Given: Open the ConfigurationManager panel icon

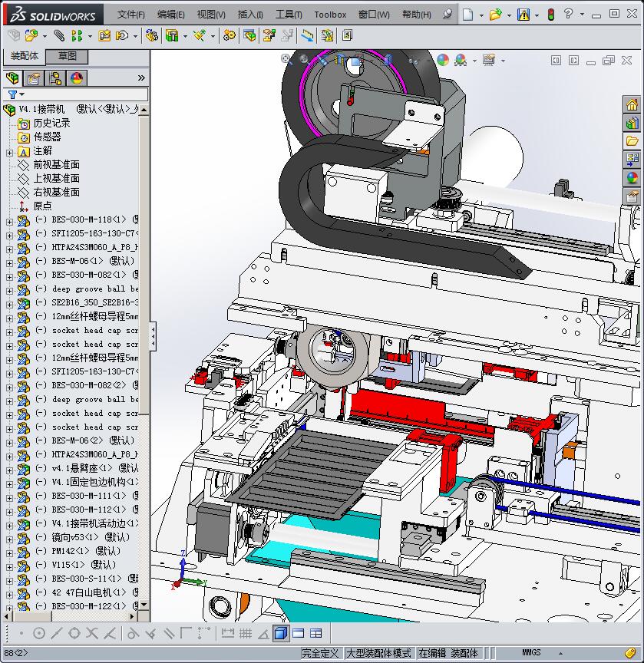Looking at the screenshot, I should coord(55,78).
